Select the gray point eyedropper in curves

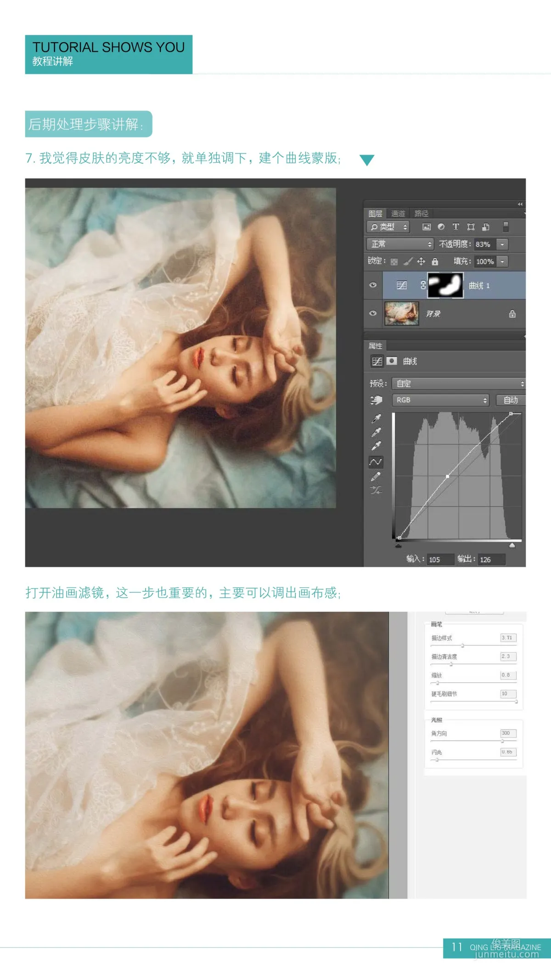coord(376,432)
